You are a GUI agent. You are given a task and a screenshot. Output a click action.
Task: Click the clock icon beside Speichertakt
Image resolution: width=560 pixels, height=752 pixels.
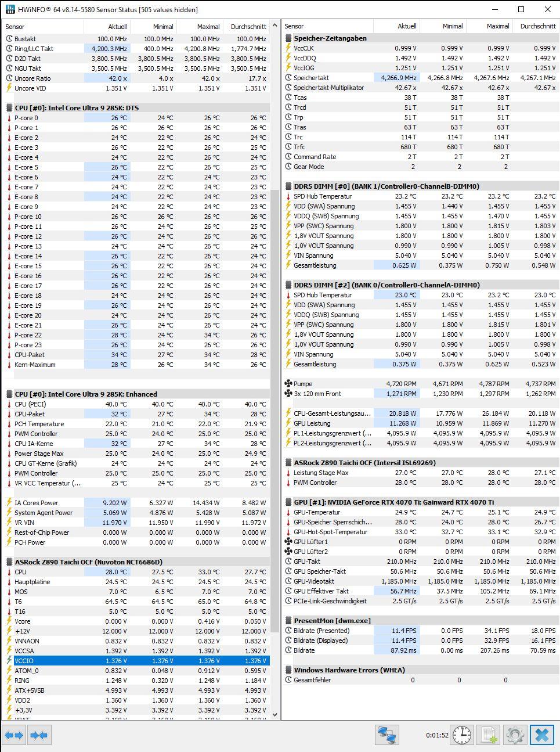[x=288, y=78]
